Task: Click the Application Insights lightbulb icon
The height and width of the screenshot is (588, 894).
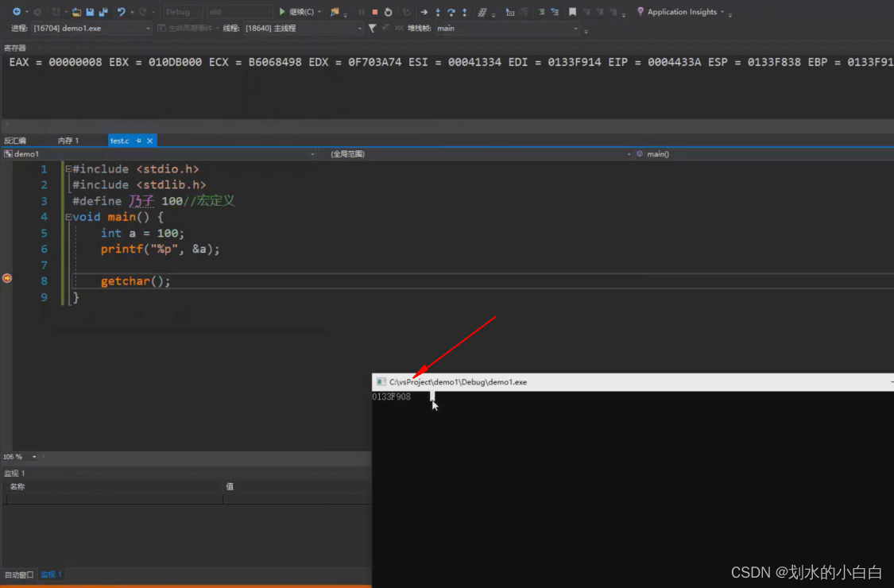Action: 641,11
